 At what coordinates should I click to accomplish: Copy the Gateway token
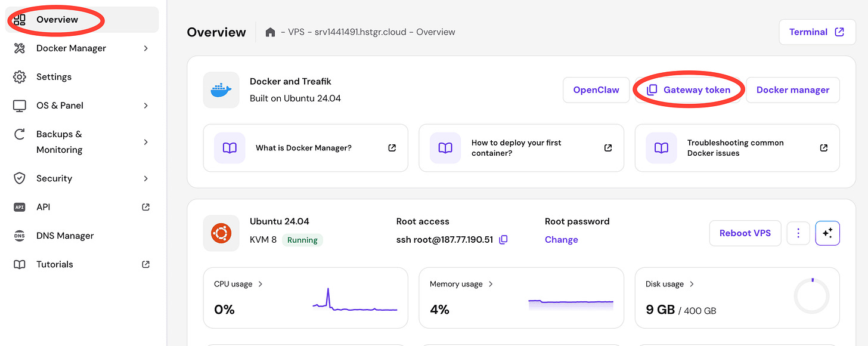688,90
